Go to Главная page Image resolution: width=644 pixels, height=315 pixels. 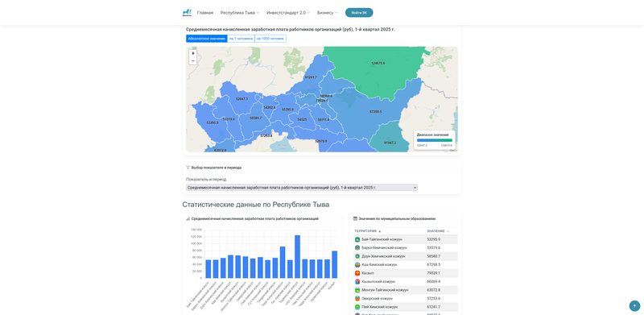(x=205, y=13)
